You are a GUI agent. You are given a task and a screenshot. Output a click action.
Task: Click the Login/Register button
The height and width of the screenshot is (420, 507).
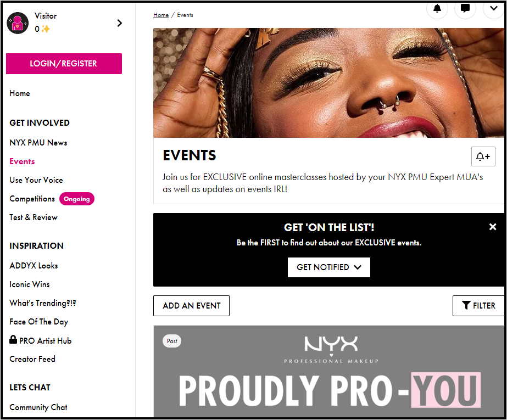[64, 64]
